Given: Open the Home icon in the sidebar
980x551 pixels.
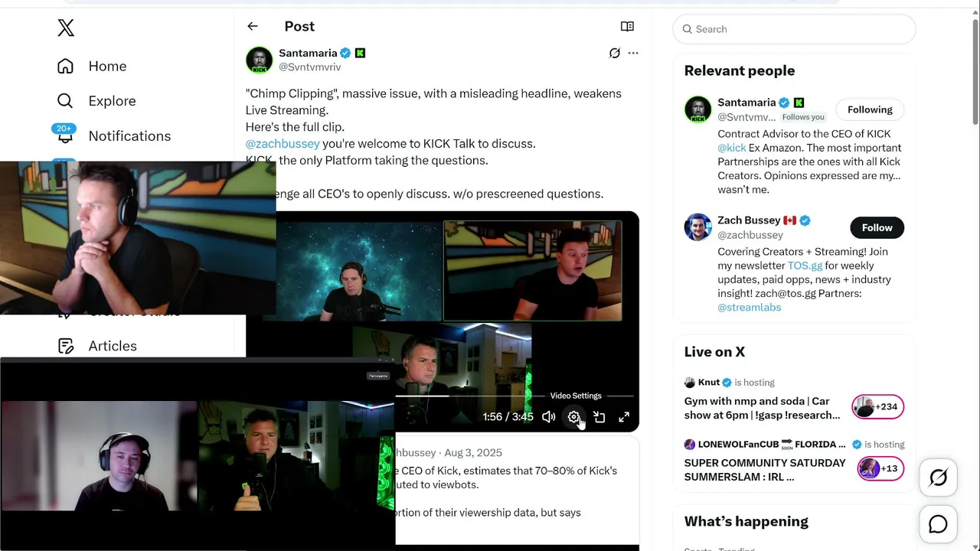Looking at the screenshot, I should pyautogui.click(x=66, y=67).
